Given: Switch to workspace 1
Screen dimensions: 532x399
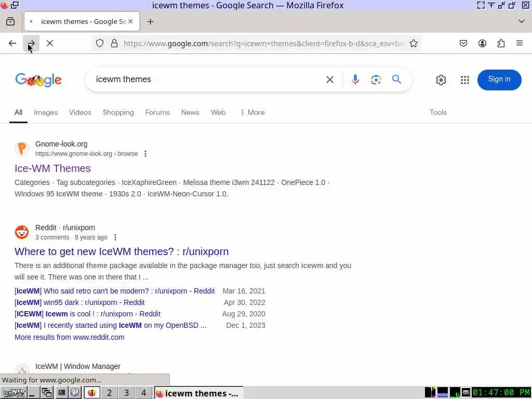Looking at the screenshot, I should [91, 393].
